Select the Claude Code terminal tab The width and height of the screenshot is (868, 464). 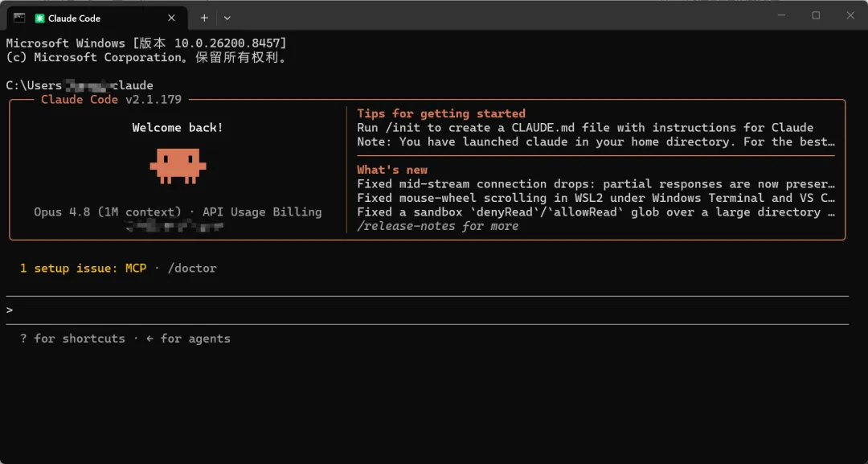(x=97, y=18)
